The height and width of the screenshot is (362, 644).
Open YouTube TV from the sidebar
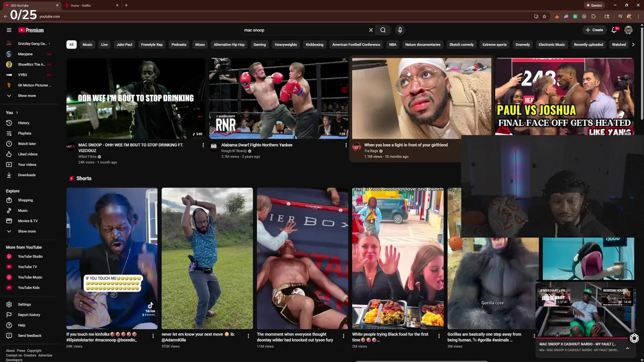[27, 267]
